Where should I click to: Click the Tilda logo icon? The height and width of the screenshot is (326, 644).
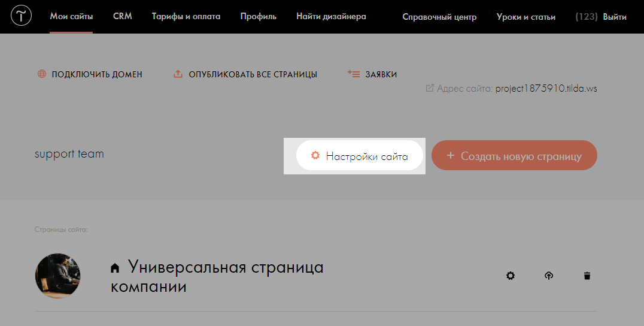point(21,16)
